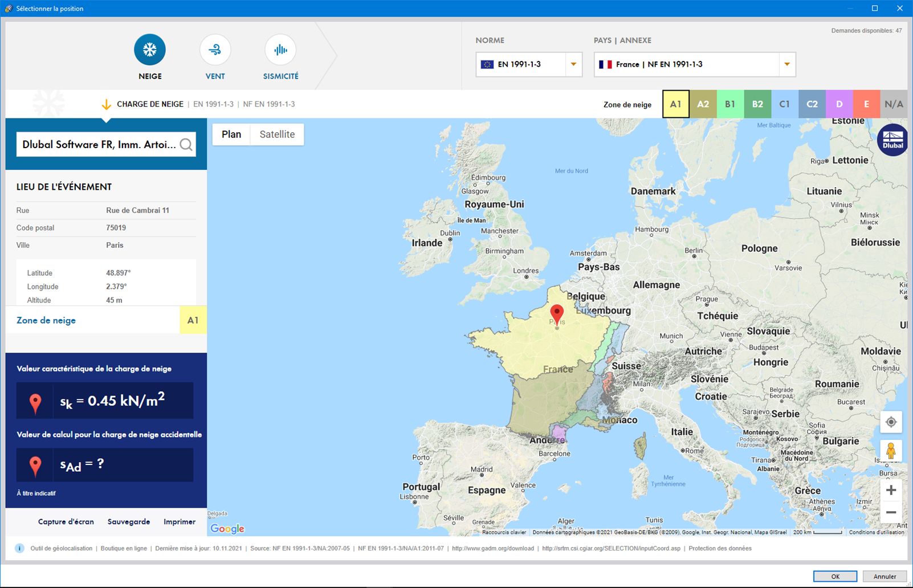
Task: Click the Rue de Cambrai 11 value
Action: 137,210
